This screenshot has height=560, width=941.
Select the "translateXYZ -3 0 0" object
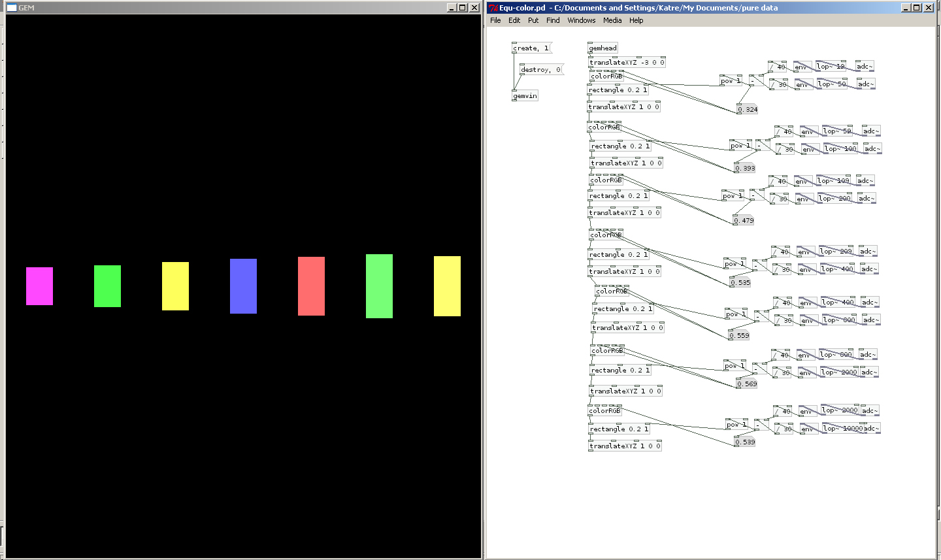(x=626, y=63)
